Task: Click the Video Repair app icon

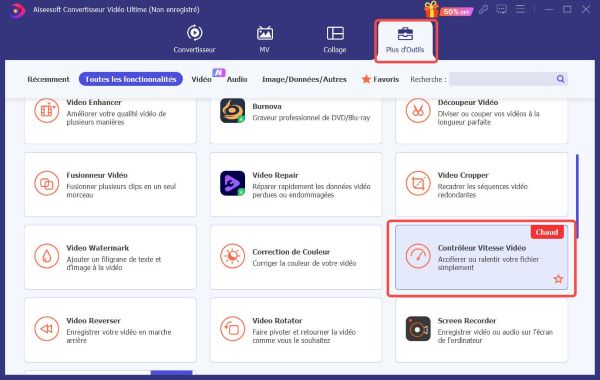Action: pos(232,183)
